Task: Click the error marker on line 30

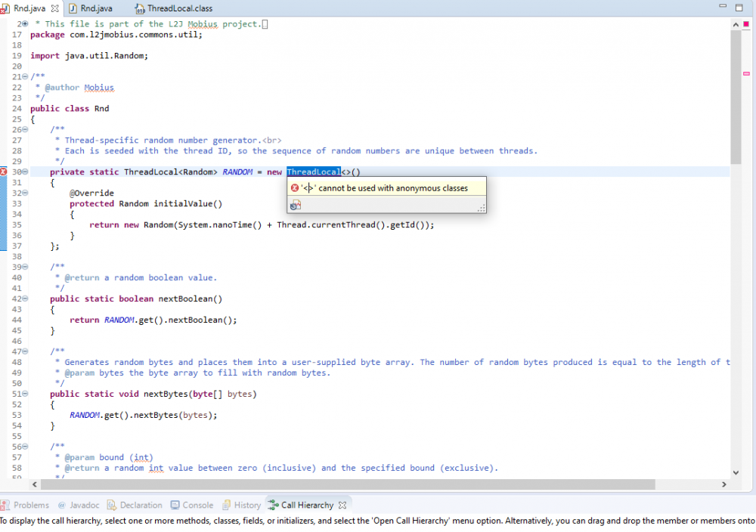Action: pyautogui.click(x=4, y=172)
